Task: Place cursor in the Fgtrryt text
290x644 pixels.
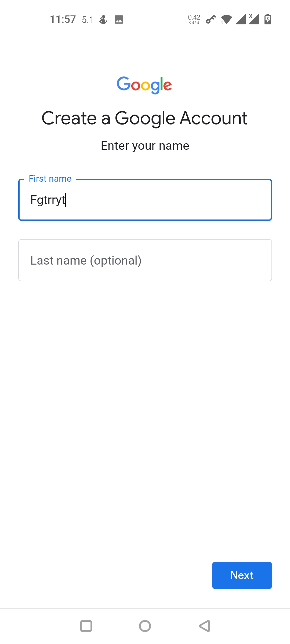Action: 48,200
